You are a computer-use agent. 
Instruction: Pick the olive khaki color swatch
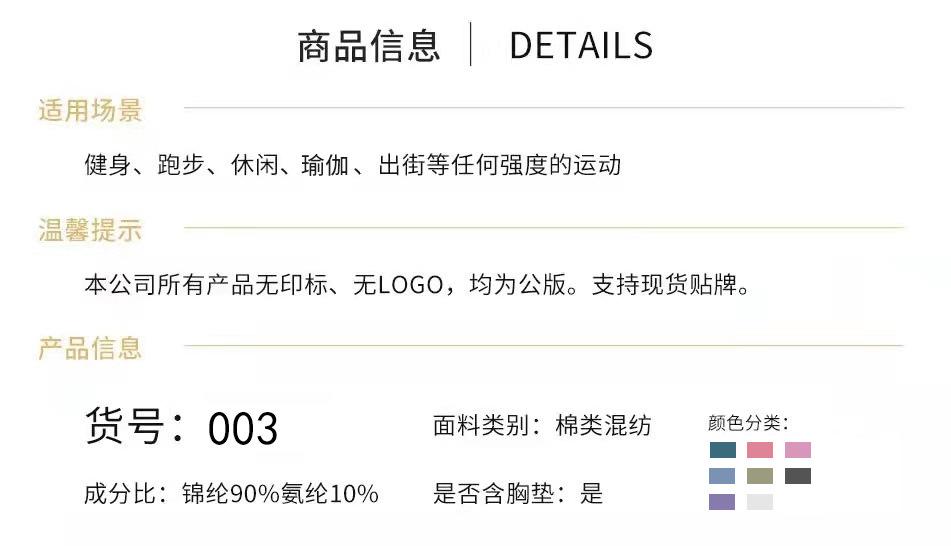click(760, 476)
